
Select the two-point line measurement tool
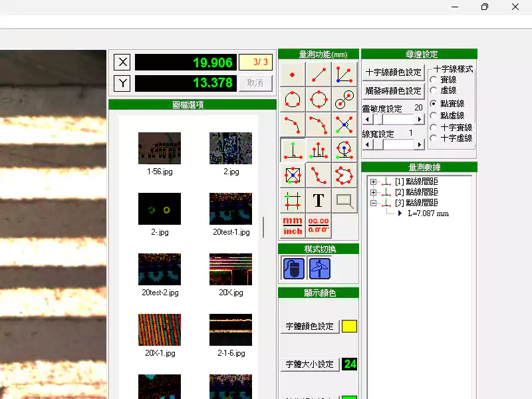(319, 75)
